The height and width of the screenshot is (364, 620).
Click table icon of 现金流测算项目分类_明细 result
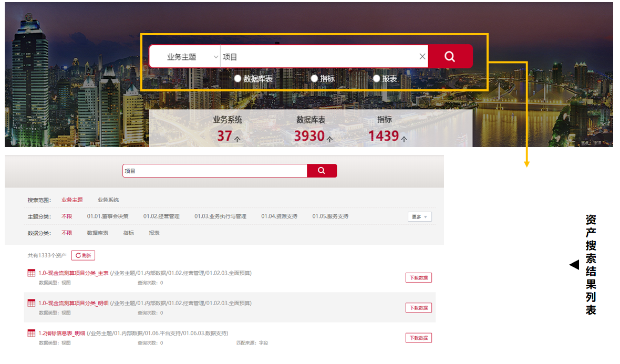pos(32,303)
